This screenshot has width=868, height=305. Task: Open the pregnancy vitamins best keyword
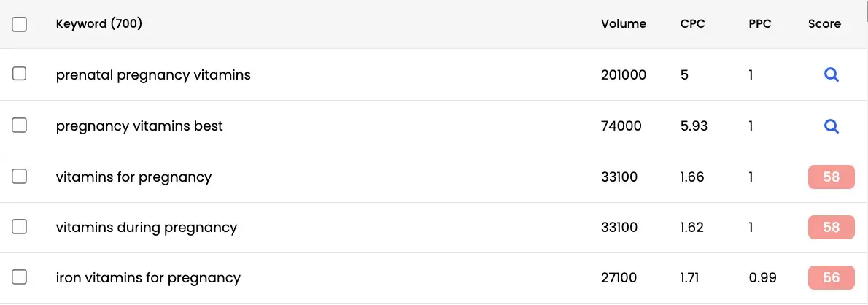(x=139, y=126)
